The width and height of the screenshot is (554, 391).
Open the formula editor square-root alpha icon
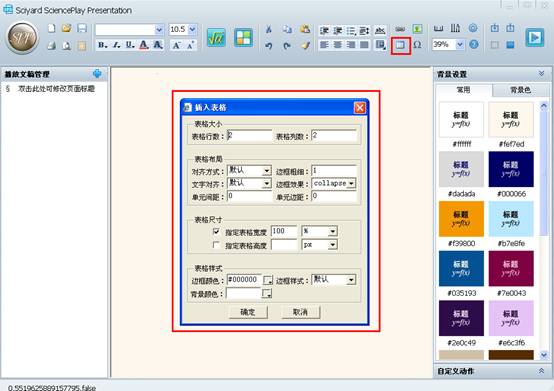tap(216, 37)
